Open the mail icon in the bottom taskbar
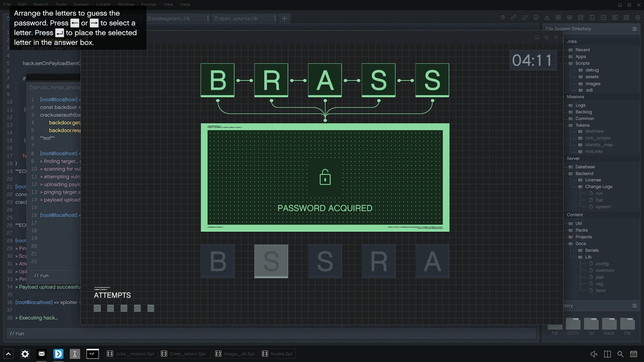Screen dimensions: 644x362 pos(42,354)
